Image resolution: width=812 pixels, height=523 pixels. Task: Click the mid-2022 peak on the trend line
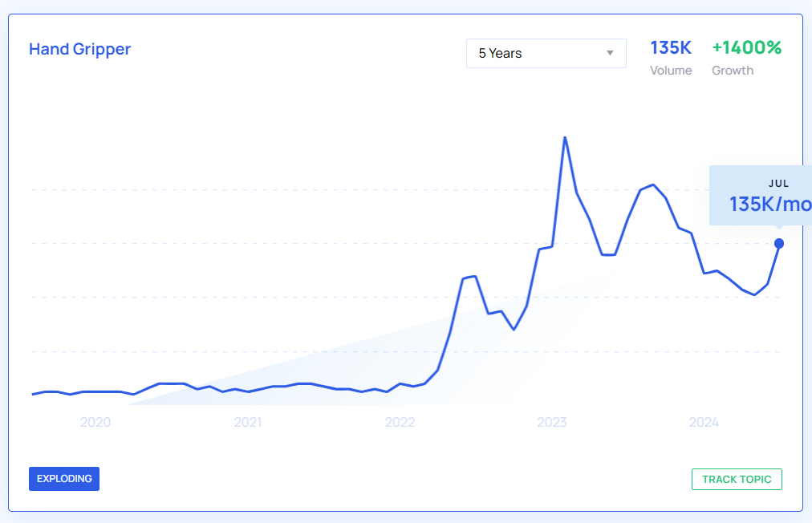click(475, 276)
